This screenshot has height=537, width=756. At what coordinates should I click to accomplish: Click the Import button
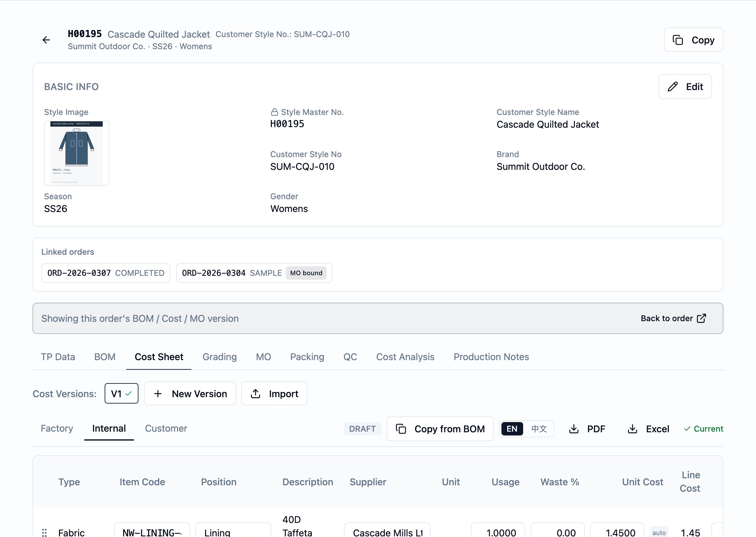[274, 393]
